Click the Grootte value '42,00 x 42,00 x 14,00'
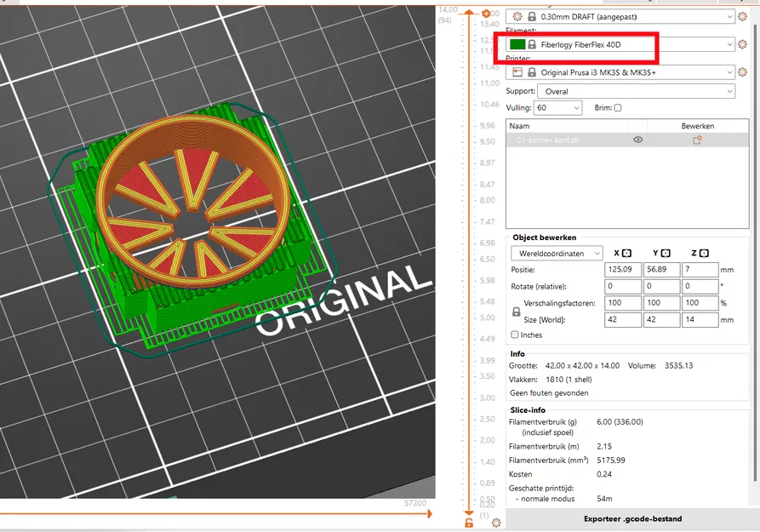Screen dimensions: 760x532 (x=582, y=366)
